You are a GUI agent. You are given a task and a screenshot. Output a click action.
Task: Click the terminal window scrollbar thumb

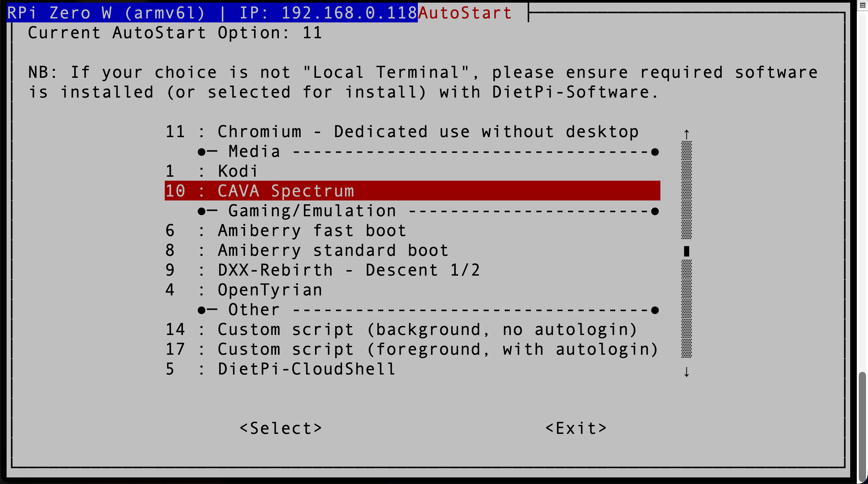[863, 426]
